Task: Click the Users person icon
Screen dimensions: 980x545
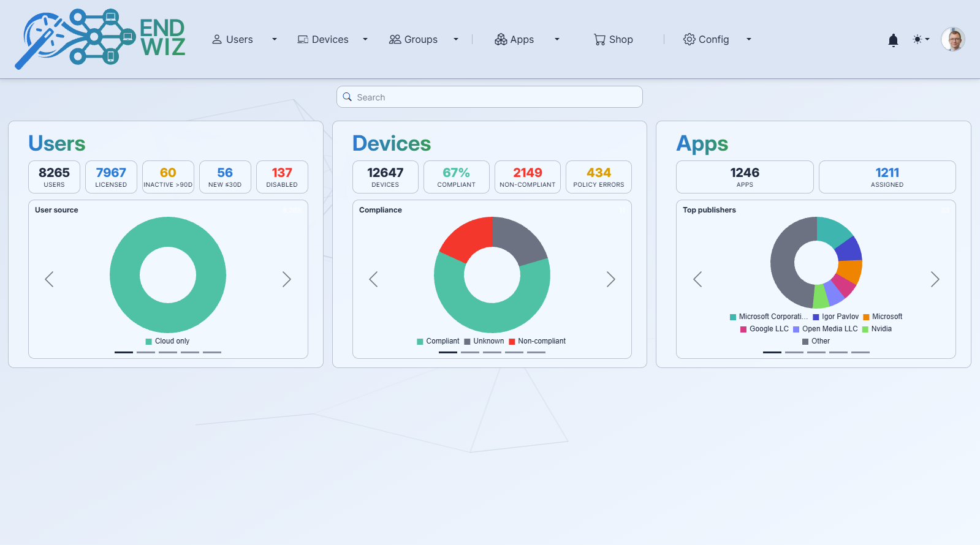Action: click(217, 39)
